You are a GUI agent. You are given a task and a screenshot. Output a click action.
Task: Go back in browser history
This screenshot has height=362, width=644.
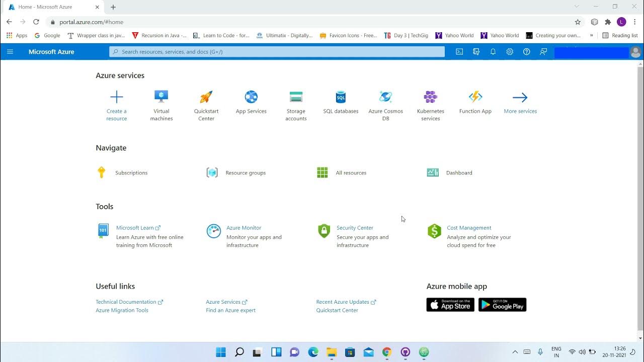click(9, 22)
